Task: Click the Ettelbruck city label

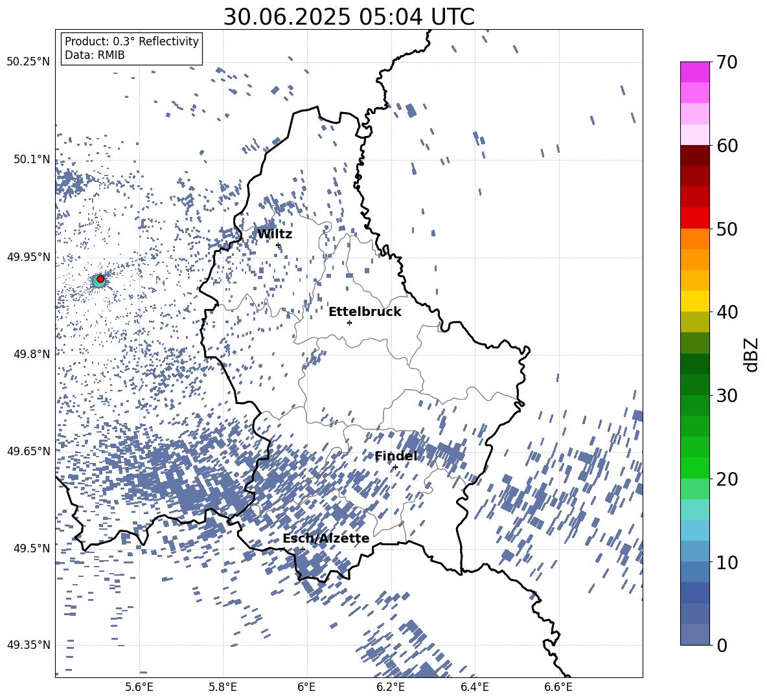Action: [x=365, y=312]
